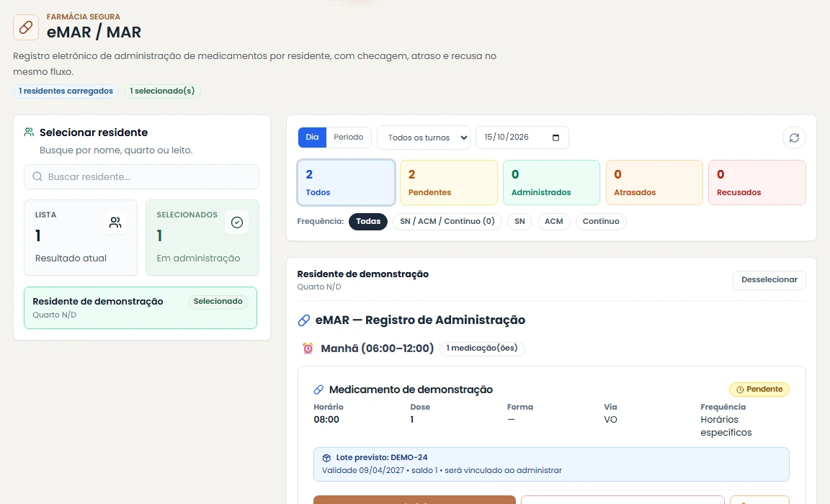The height and width of the screenshot is (504, 830).
Task: Select the Todas frequency filter
Action: pos(368,222)
